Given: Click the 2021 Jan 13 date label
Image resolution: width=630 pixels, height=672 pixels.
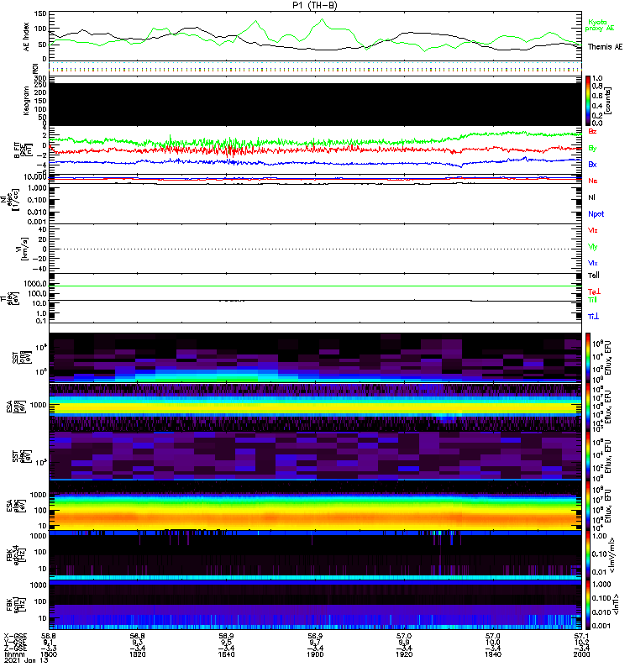Looking at the screenshot, I should (x=27, y=660).
